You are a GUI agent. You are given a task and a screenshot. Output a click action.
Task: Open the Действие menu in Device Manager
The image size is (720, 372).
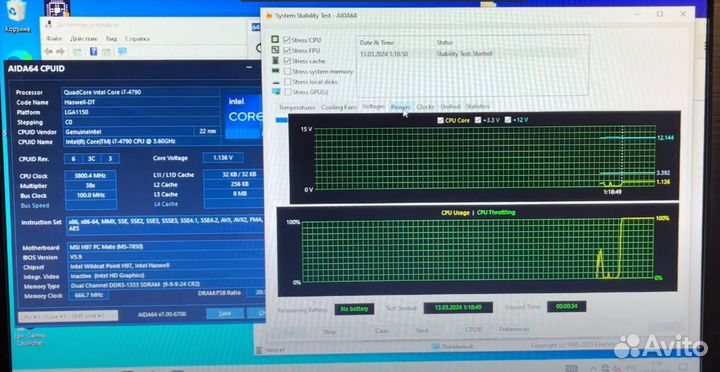(84, 39)
